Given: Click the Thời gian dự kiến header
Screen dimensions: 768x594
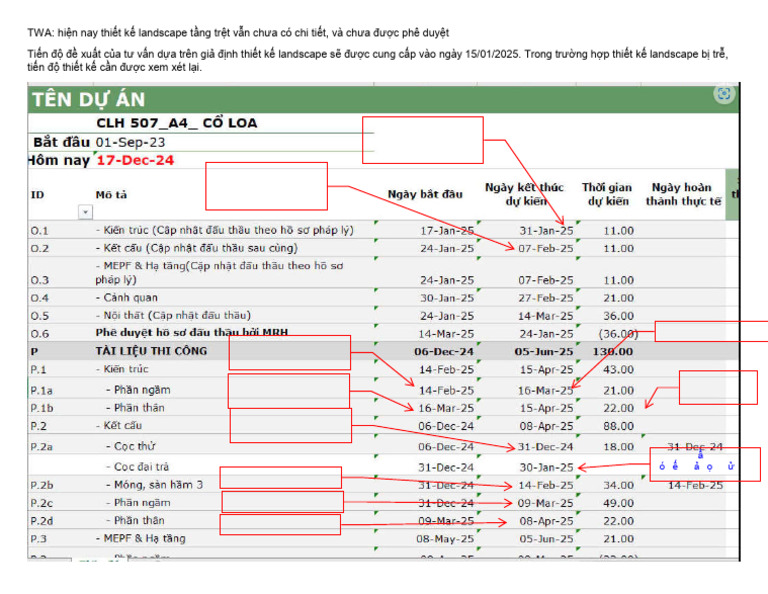Looking at the screenshot, I should [x=607, y=194].
